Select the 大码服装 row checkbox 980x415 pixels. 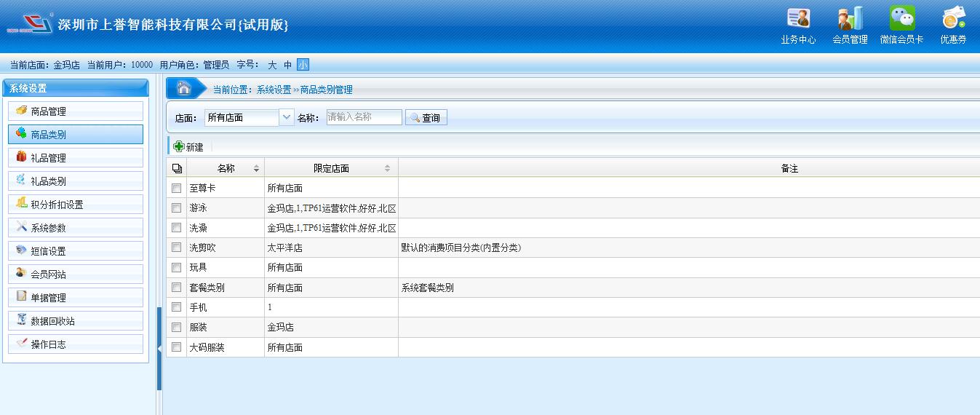click(x=176, y=348)
